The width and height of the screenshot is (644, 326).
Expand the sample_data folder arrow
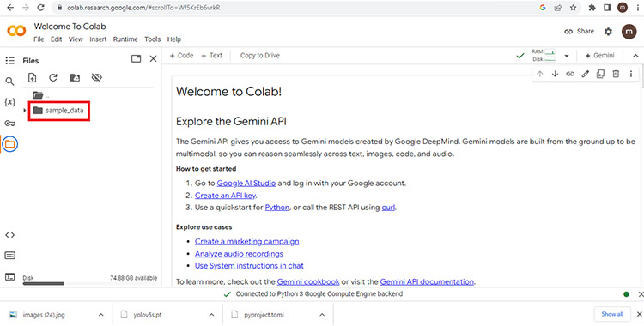tap(25, 111)
